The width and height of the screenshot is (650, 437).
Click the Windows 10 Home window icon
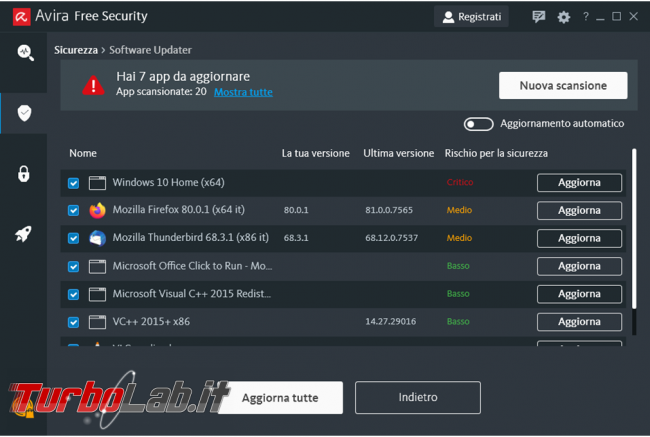coord(97,183)
